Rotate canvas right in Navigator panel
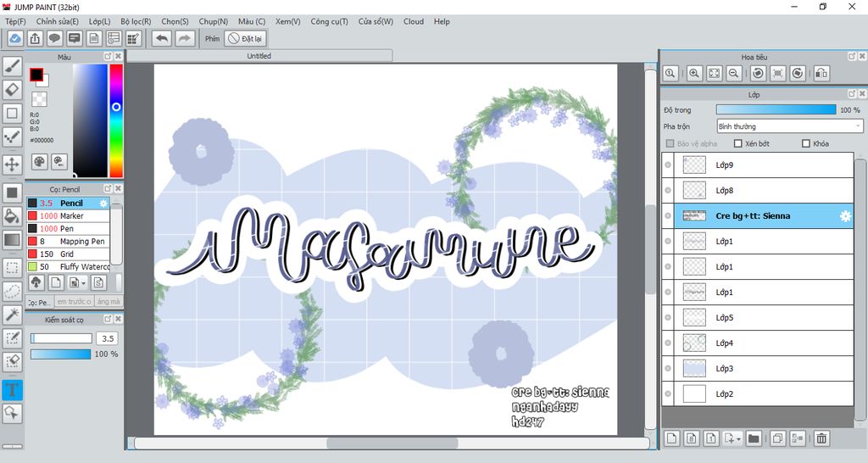Viewport: 868px width, 463px height. click(x=798, y=73)
